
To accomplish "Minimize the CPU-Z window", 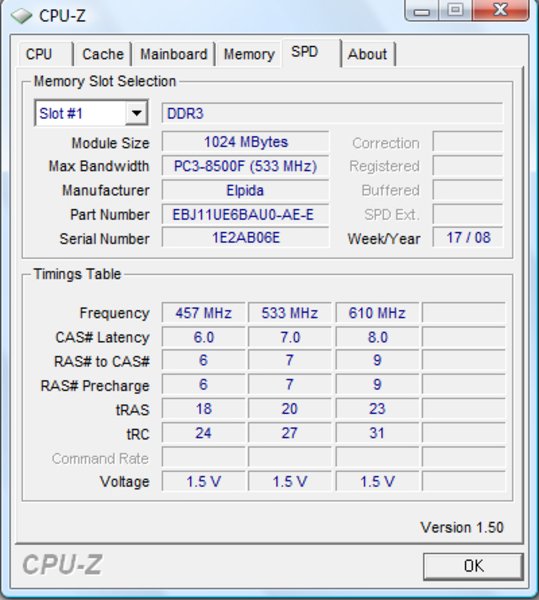I will tap(422, 10).
